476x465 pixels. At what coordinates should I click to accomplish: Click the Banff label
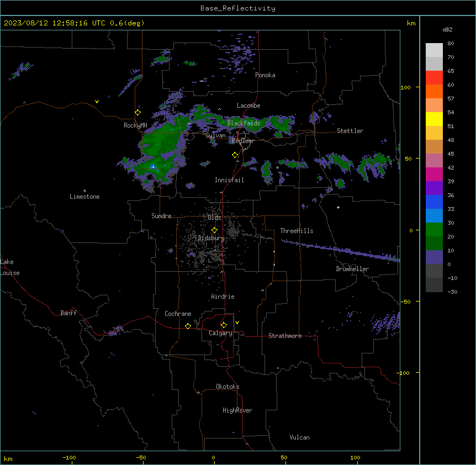point(68,313)
